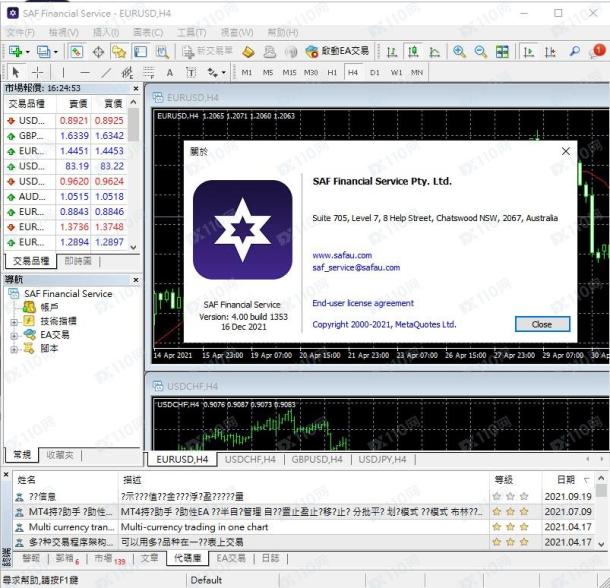Screen dimensions: 610x588
Task: Switch to USDJPY,H4 chart tab
Action: pyautogui.click(x=382, y=460)
